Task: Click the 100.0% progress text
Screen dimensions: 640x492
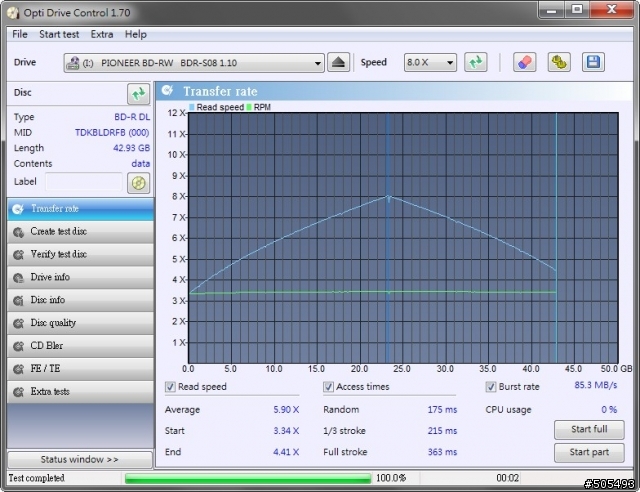Action: pyautogui.click(x=391, y=478)
